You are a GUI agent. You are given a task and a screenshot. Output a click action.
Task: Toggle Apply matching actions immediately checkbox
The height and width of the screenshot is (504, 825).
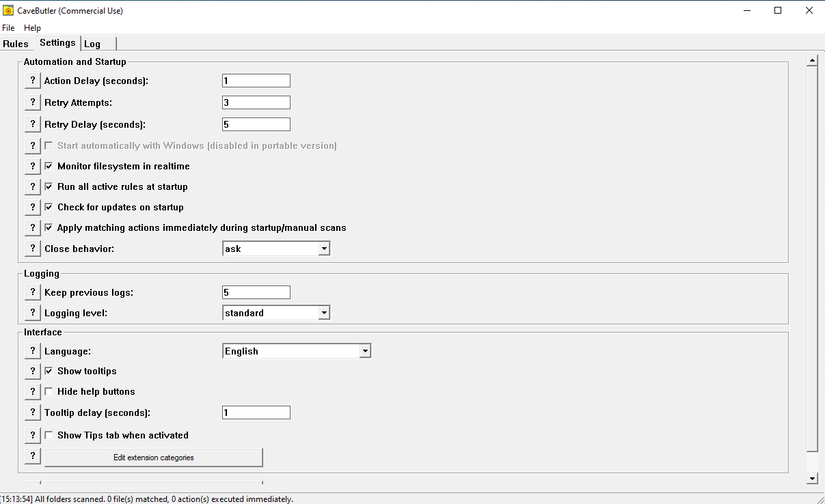coord(49,227)
